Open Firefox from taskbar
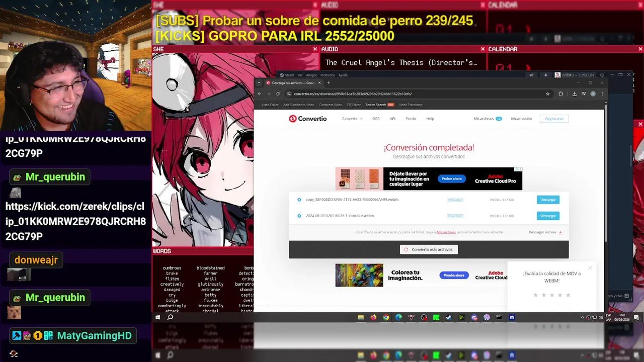The width and height of the screenshot is (644, 362). click(373, 317)
